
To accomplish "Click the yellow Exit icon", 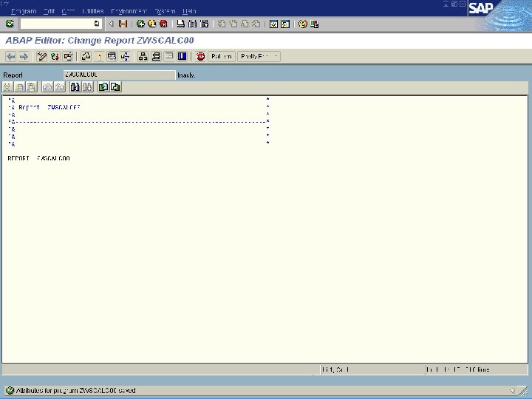I will pos(152,24).
